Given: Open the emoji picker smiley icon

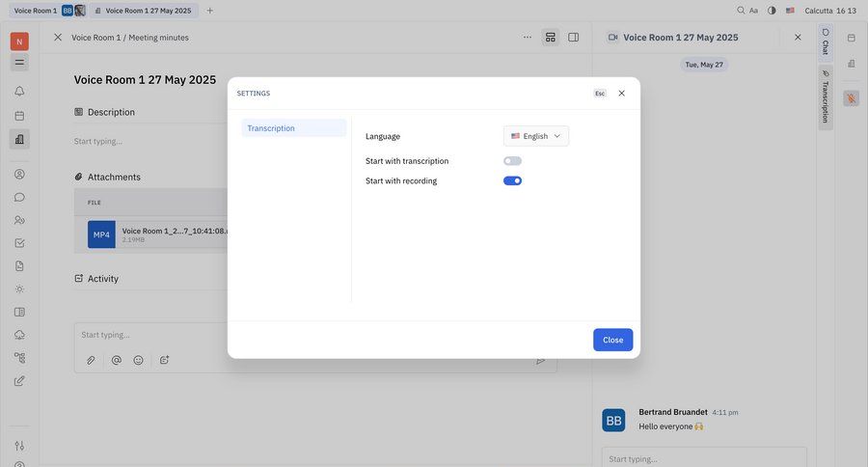Looking at the screenshot, I should click(139, 360).
